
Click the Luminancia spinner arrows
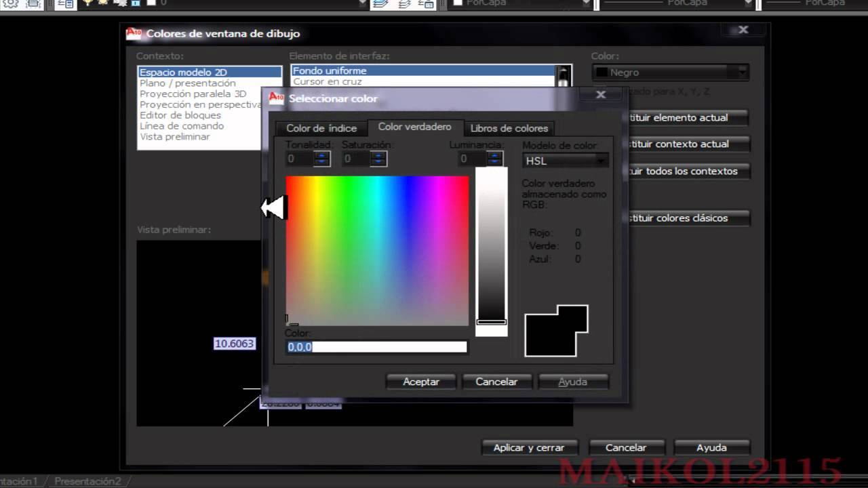point(496,159)
